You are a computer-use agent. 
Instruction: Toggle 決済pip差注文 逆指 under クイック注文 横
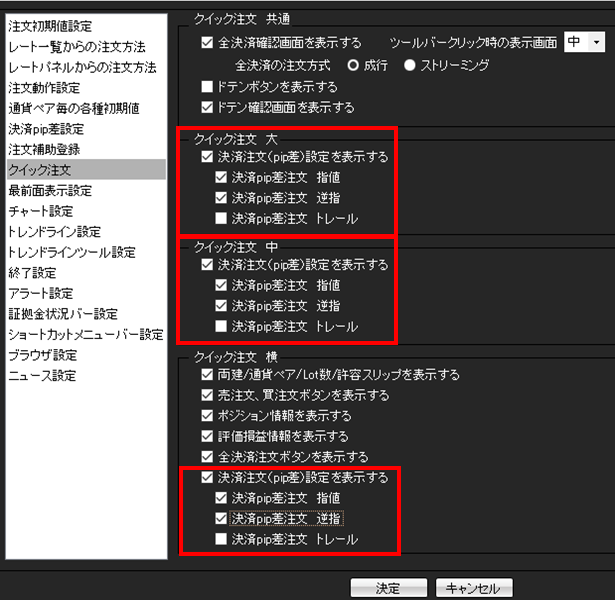coord(221,518)
